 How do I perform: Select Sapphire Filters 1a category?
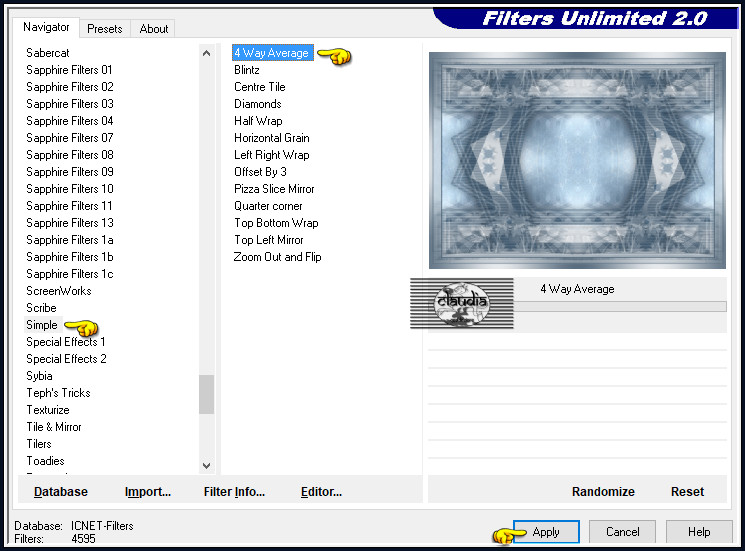click(70, 240)
